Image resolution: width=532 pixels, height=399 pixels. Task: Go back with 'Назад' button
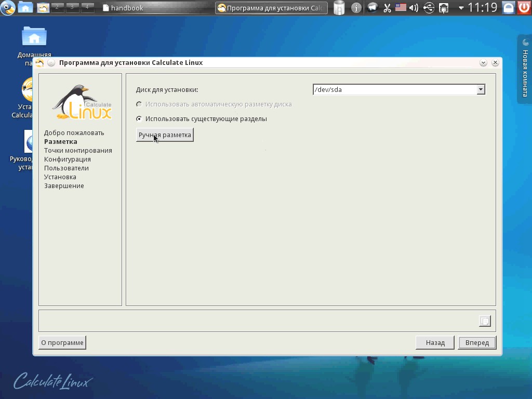pos(435,343)
